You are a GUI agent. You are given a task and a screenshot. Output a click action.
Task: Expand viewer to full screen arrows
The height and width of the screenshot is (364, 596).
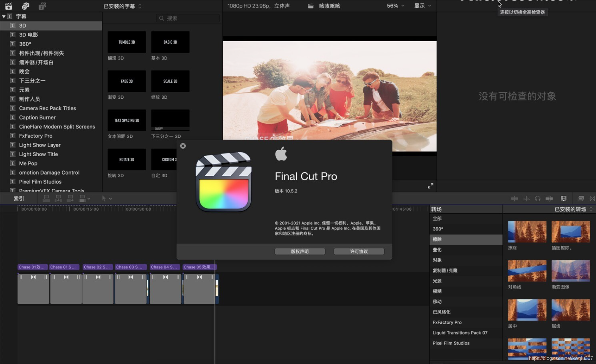(430, 186)
